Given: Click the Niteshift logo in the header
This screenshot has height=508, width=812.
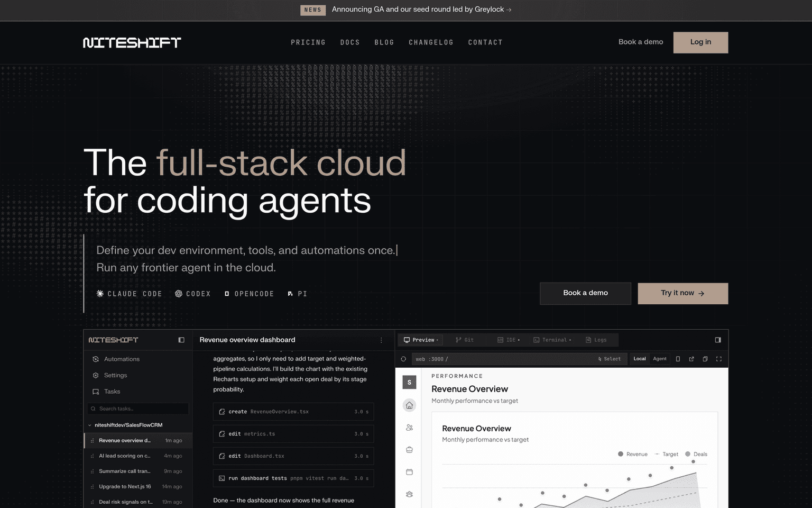Looking at the screenshot, I should [x=132, y=42].
